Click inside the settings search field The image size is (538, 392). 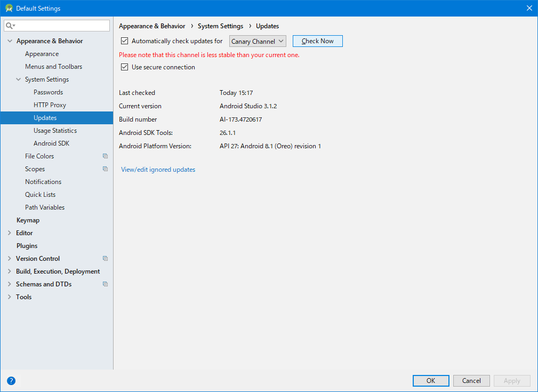pos(59,25)
